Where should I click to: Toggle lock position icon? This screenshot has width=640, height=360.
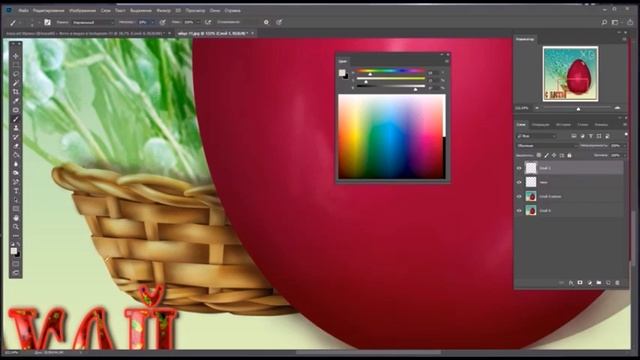pos(554,156)
